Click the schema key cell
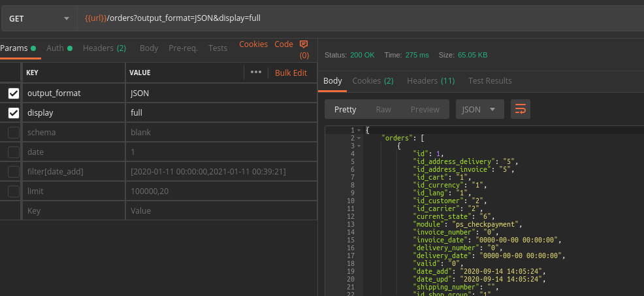Viewport: 644px width, 296px height. (74, 133)
